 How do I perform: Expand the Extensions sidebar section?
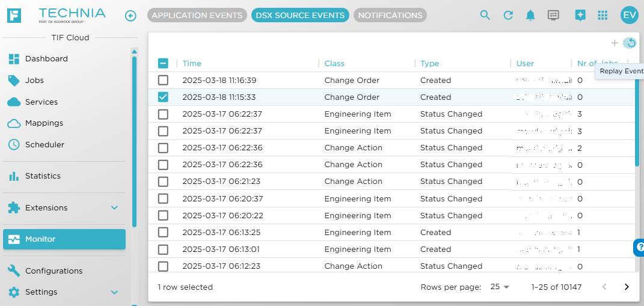point(114,208)
